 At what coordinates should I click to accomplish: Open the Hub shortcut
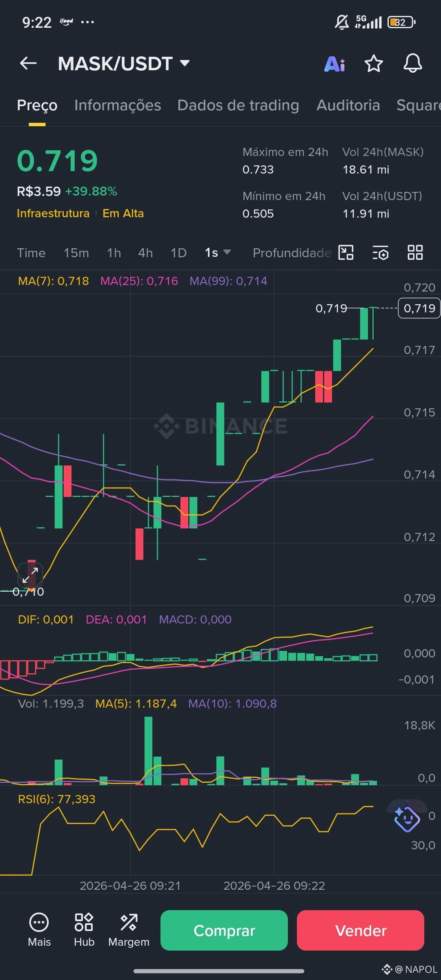[84, 929]
